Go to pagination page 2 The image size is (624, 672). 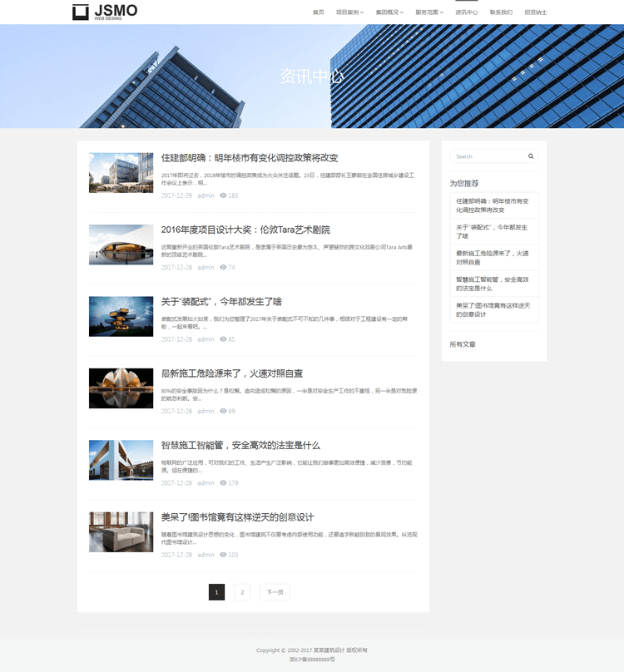242,592
